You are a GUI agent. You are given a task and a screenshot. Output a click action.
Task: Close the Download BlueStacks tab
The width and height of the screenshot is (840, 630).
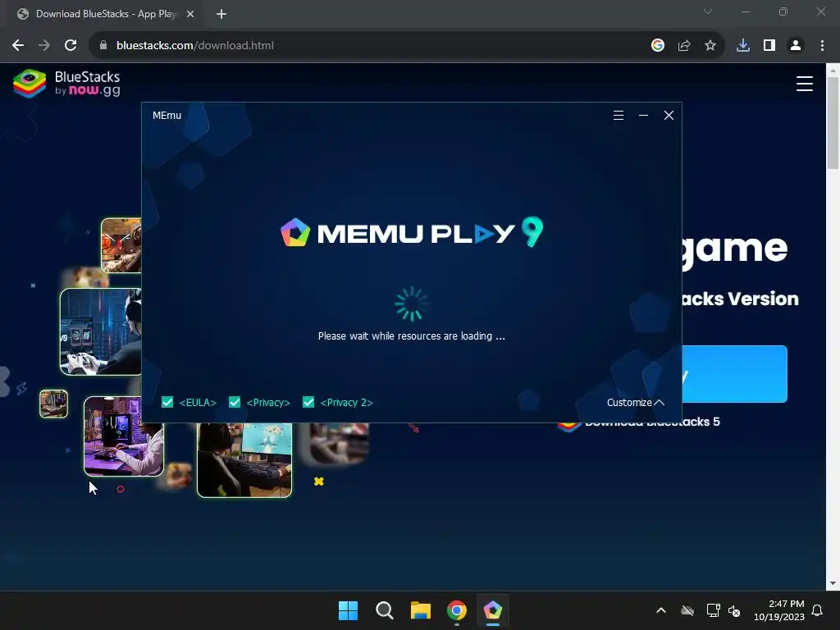pos(190,15)
